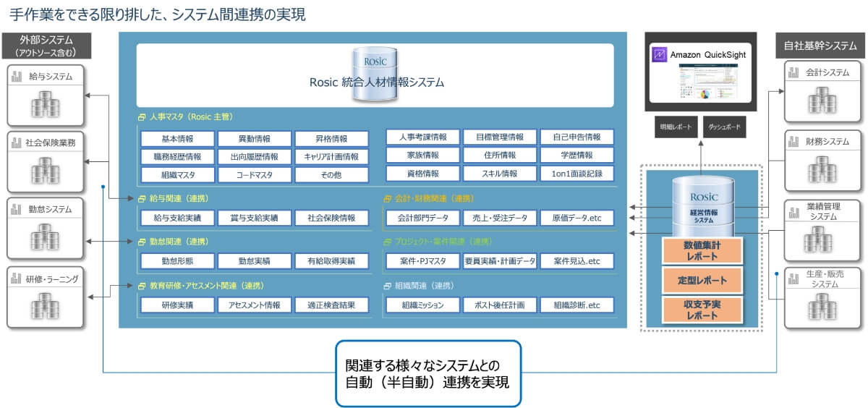Click the 有給取得実績 cell
This screenshot has width=868, height=408.
point(331,261)
